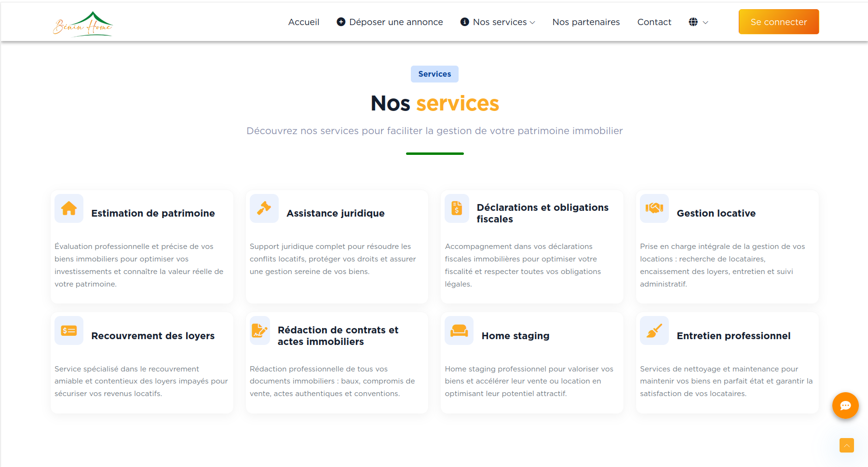Open Nos partenaires menu item
The image size is (868, 467).
pyautogui.click(x=586, y=22)
